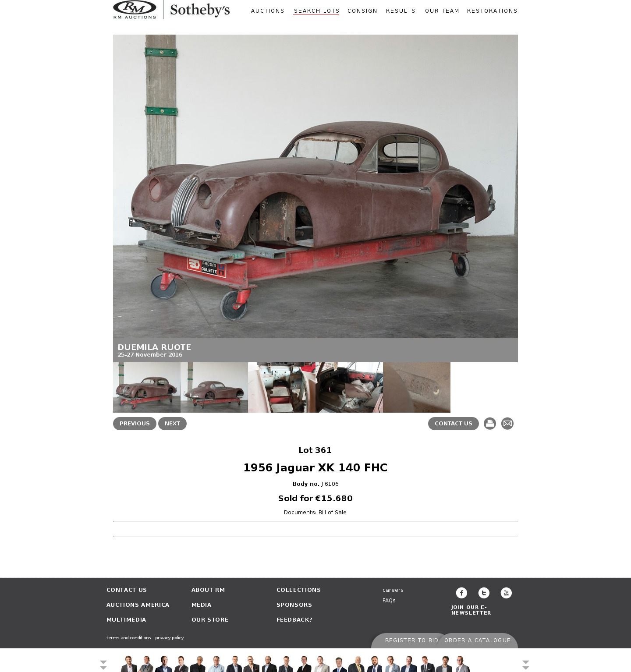631x672 pixels.
Task: Open the Auctions menu
Action: point(268,11)
